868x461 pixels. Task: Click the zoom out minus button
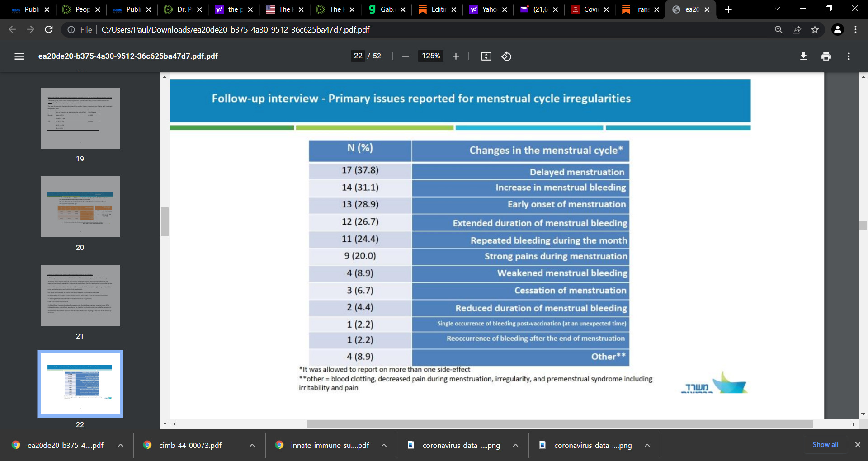coord(406,56)
